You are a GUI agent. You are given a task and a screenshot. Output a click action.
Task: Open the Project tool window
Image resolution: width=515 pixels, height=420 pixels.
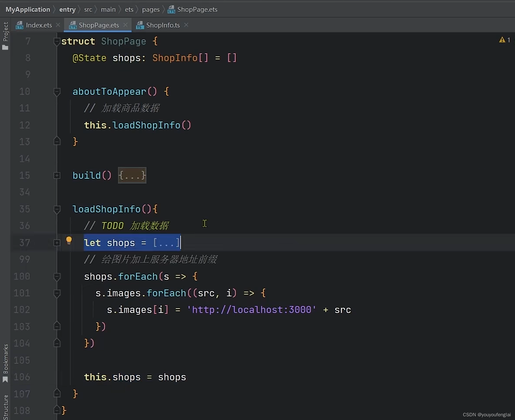pyautogui.click(x=5, y=36)
